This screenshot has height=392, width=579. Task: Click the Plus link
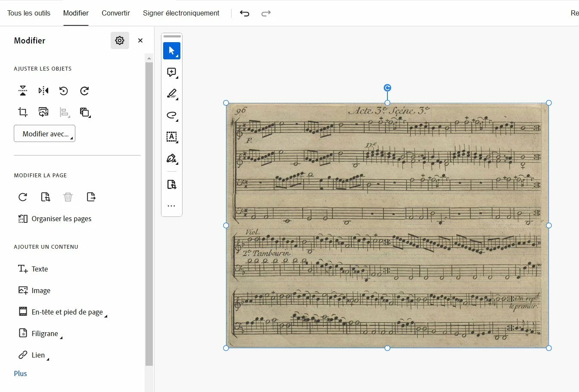coord(20,373)
